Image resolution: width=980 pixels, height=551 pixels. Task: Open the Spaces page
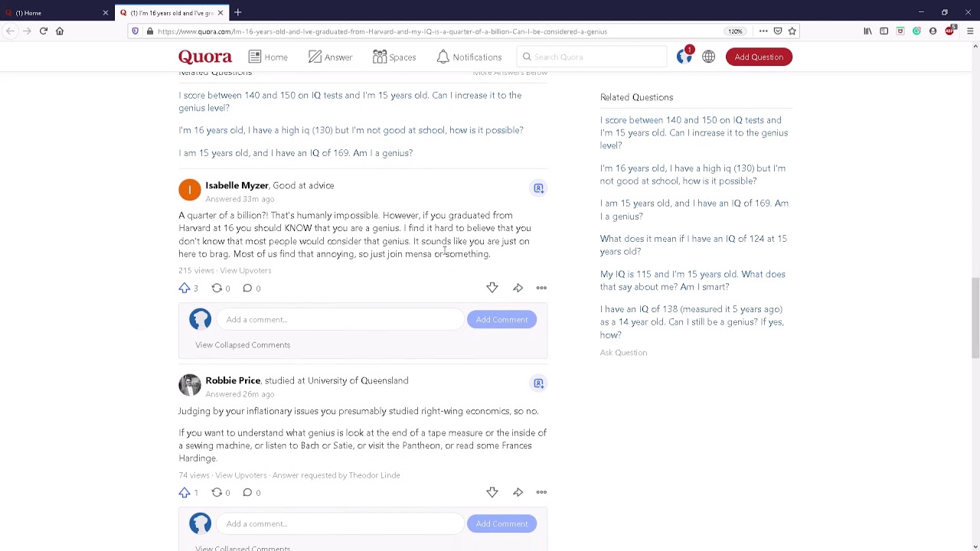[x=394, y=57]
